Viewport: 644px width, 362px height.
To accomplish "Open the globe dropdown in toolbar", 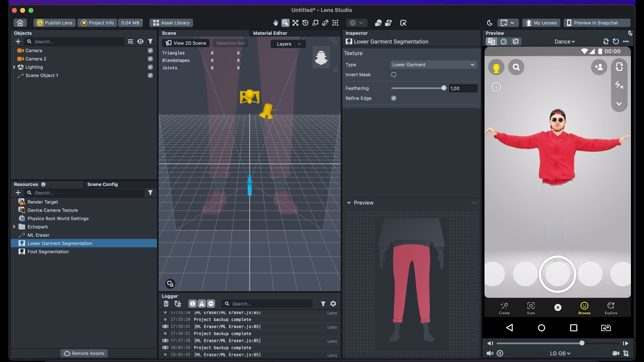I will (356, 23).
